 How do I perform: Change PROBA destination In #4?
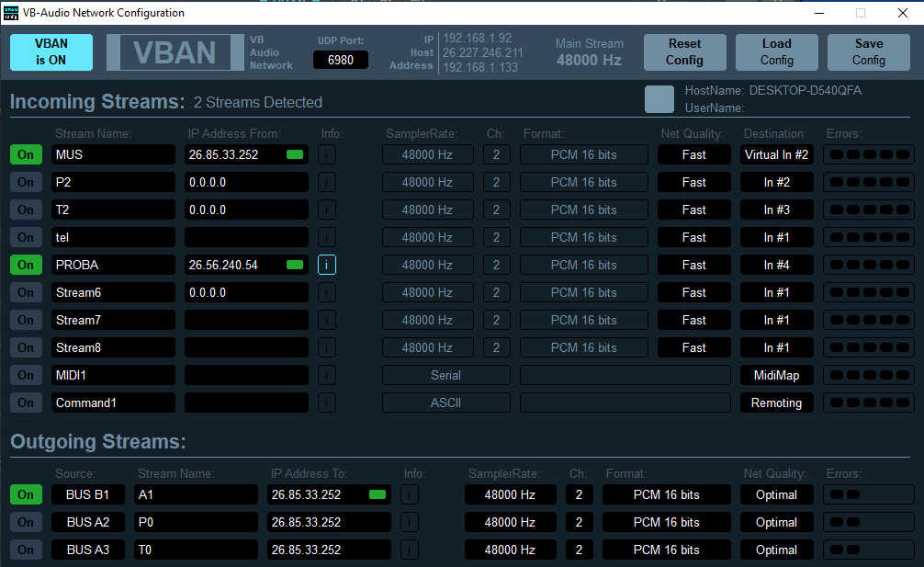tap(777, 265)
